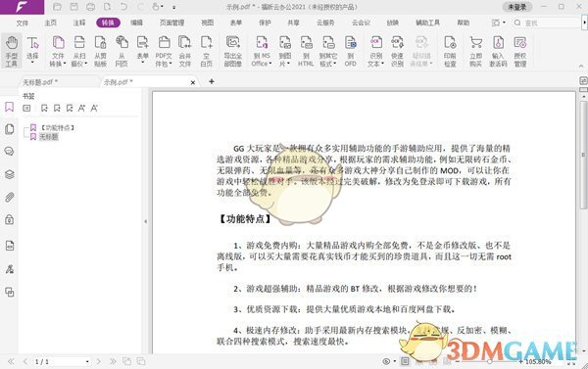Toggle the eye view mode in status bar
The image size is (588, 369).
[386, 361]
